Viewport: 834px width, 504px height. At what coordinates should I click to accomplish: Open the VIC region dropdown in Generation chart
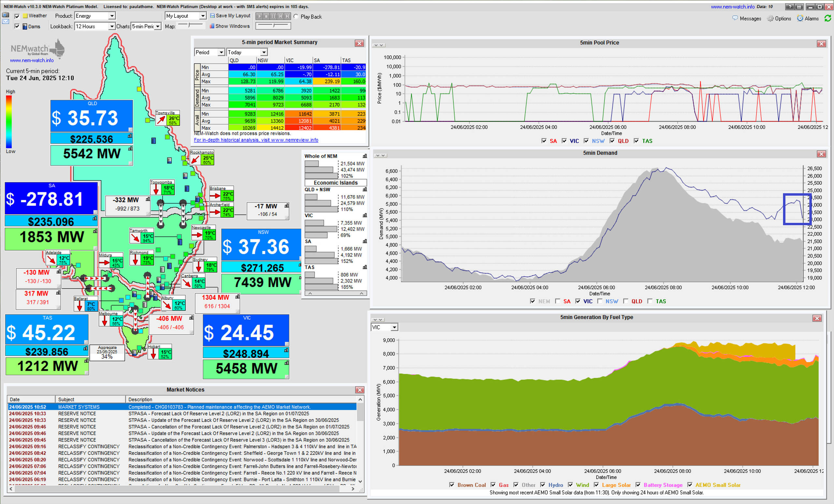(x=384, y=327)
